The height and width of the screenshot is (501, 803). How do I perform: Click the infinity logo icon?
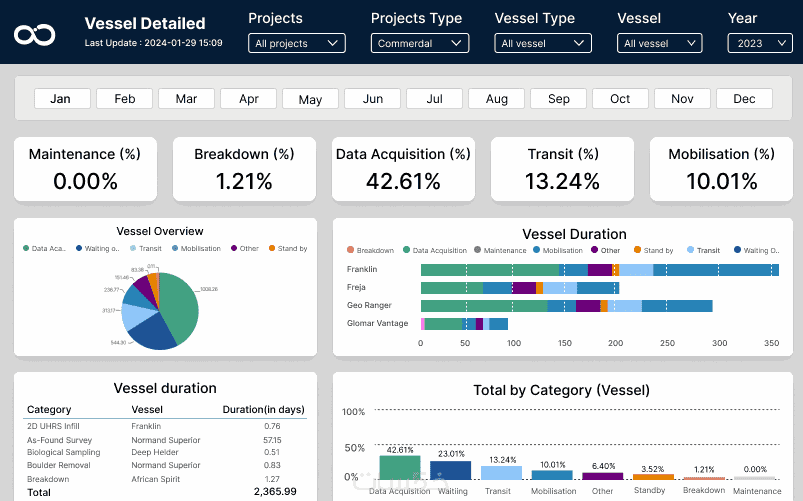coord(34,34)
